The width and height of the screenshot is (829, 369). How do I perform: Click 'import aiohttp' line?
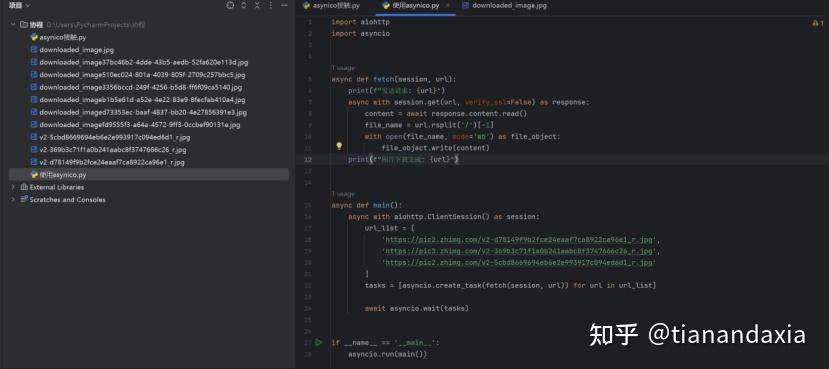(x=361, y=23)
